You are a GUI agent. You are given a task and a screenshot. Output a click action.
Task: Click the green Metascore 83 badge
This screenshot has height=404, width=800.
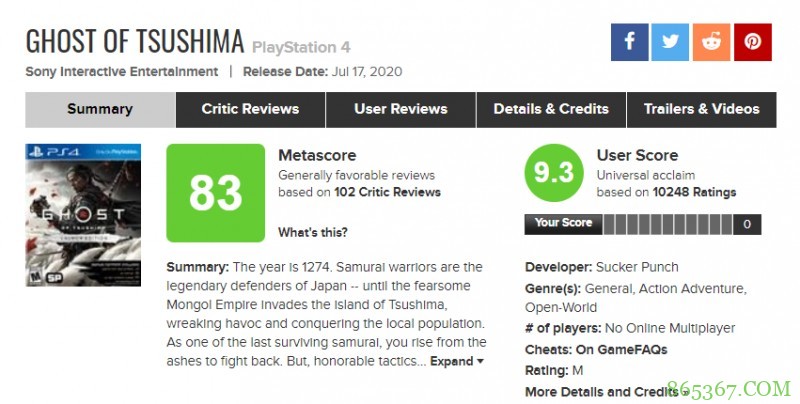[x=215, y=193]
